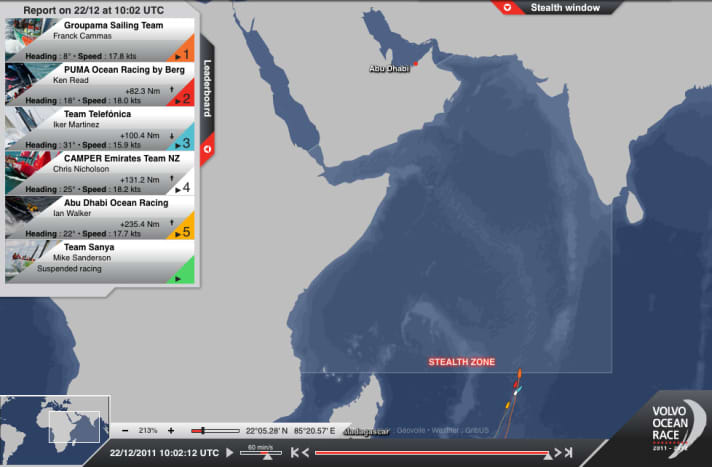
Task: Select the Team Sanya entry
Action: (x=99, y=262)
